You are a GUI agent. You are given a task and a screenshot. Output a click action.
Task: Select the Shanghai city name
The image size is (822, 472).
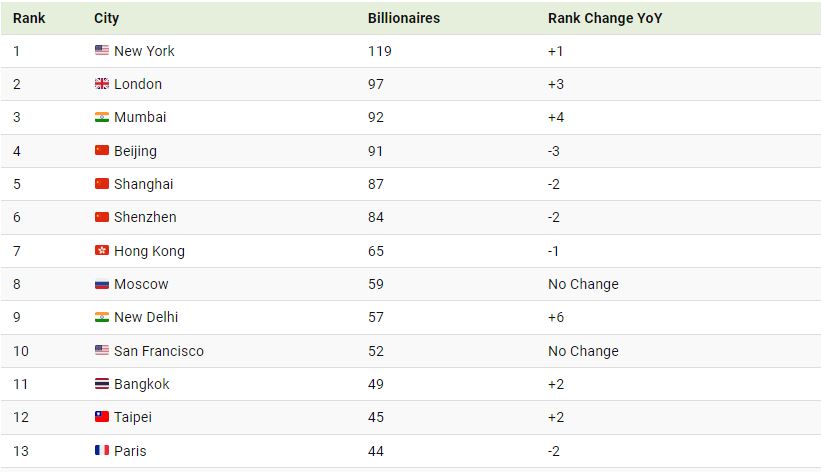pos(143,184)
